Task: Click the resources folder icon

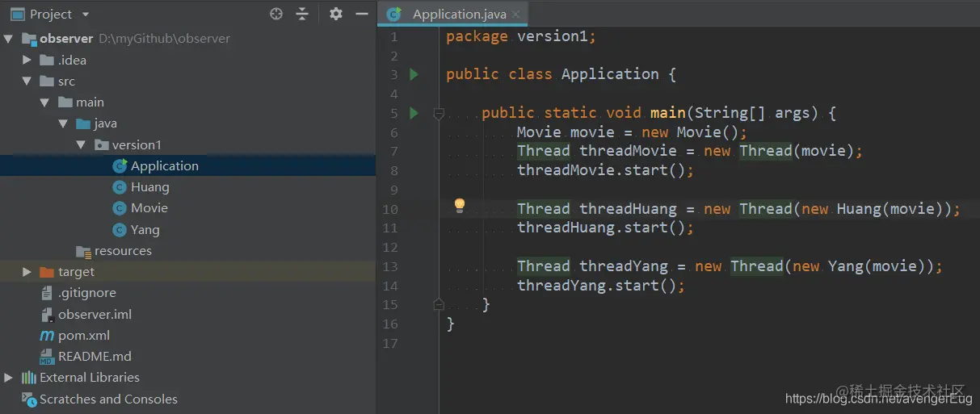Action: (84, 251)
